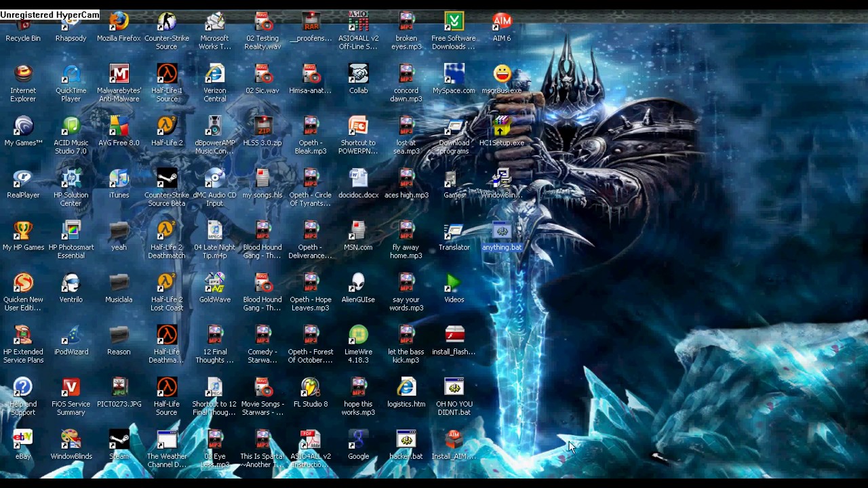Screen dimensions: 868x488
Task: Click the my songs.hls file icon
Action: (x=262, y=183)
